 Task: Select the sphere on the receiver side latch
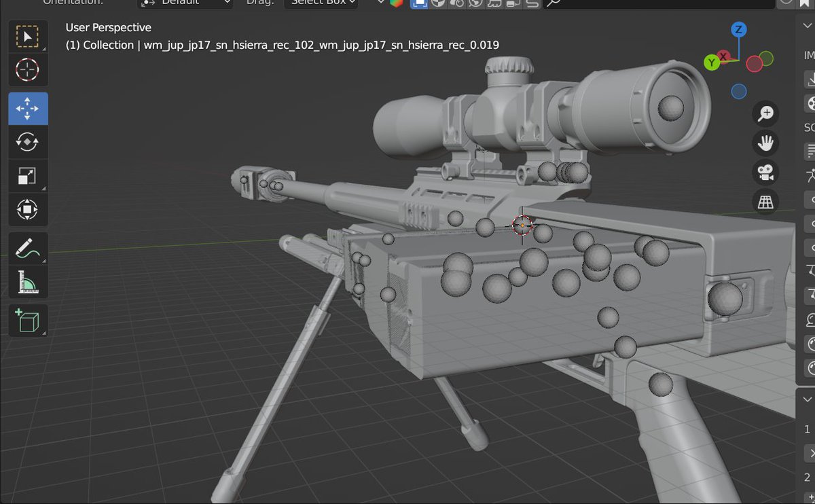click(725, 299)
